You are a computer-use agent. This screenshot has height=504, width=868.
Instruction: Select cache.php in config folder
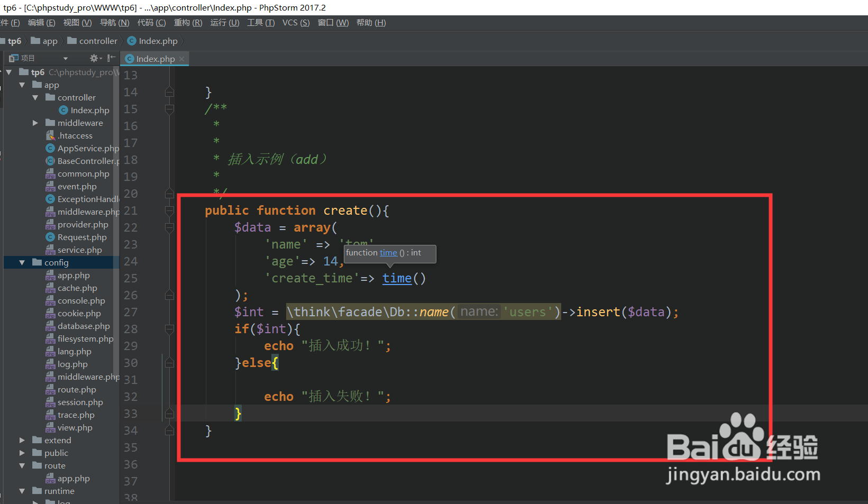(71, 288)
